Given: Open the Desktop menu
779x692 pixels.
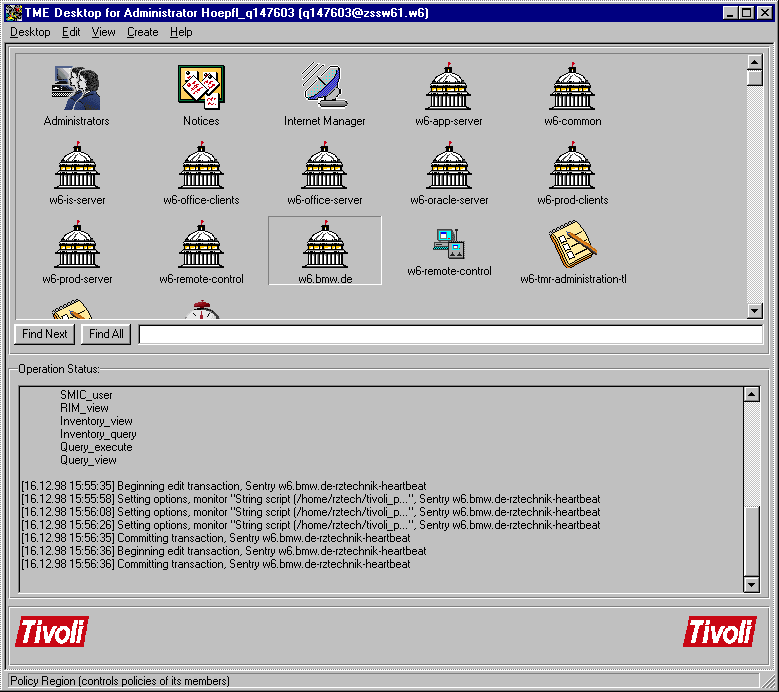Looking at the screenshot, I should 30,32.
